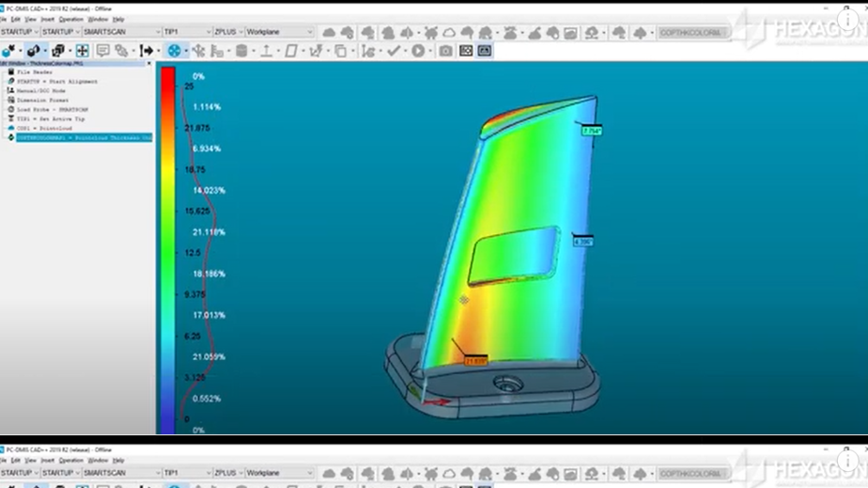Open the Workplane dropdown in the lower window
Viewport: 868px width, 488px height.
click(x=280, y=473)
